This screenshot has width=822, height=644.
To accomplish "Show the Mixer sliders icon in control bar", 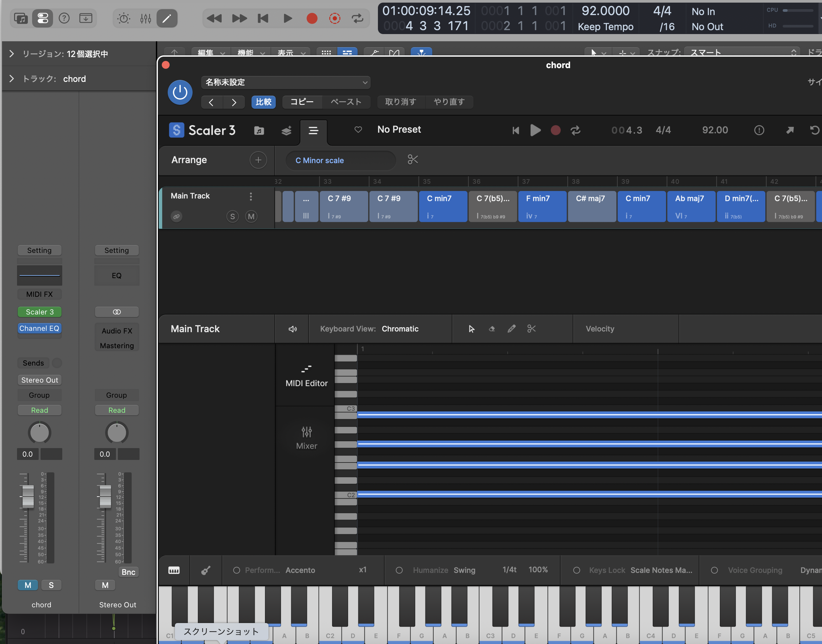I will (x=145, y=18).
